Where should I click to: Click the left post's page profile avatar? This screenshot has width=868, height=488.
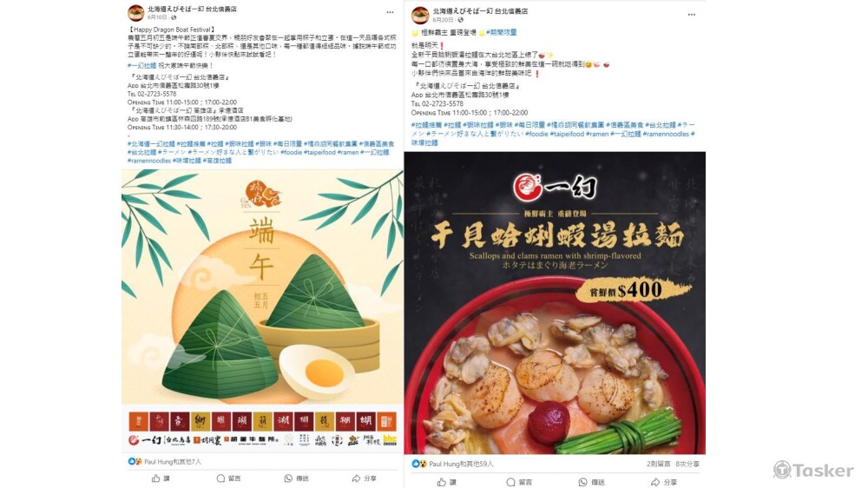(135, 13)
